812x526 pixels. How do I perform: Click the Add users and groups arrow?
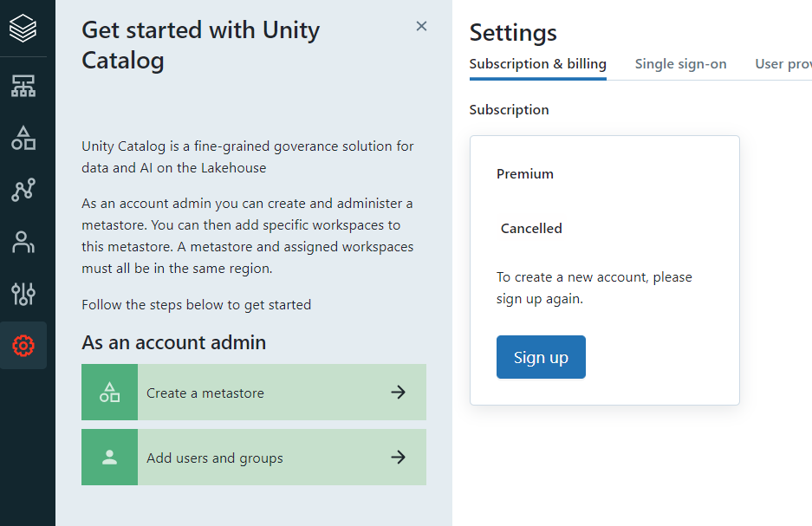(x=398, y=458)
